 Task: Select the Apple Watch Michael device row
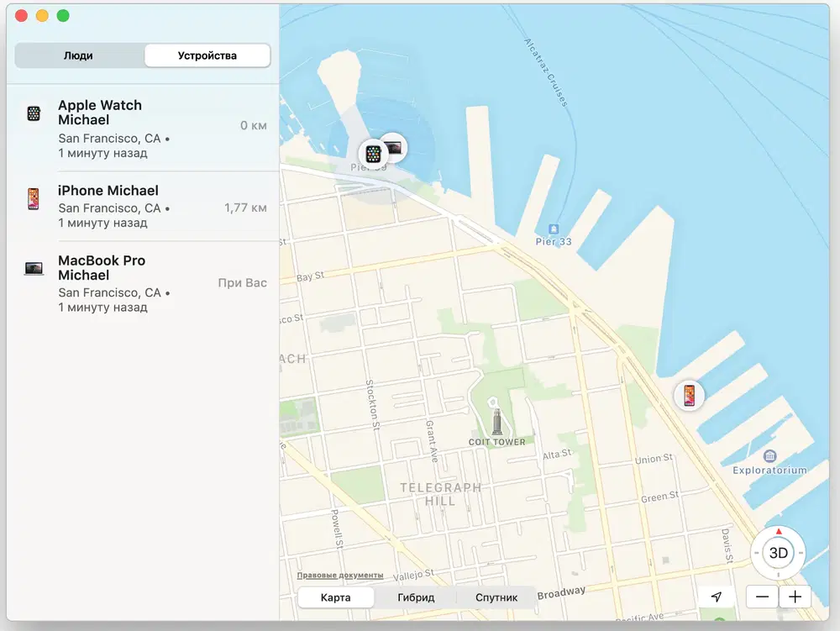[143, 129]
